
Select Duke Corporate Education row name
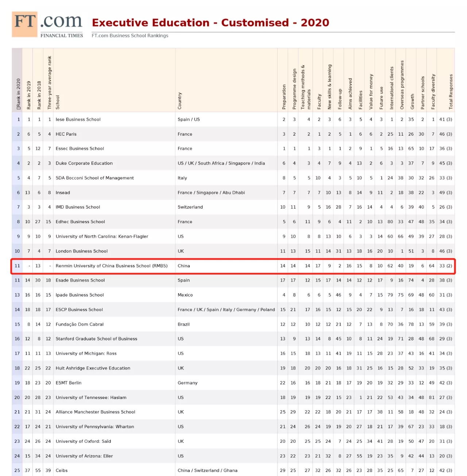[84, 163]
